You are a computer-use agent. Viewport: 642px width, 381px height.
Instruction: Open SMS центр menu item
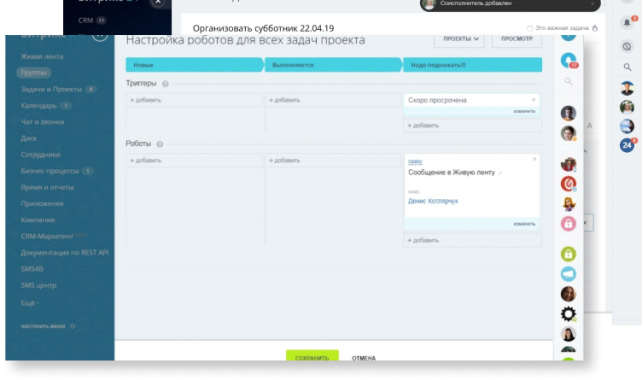point(38,285)
